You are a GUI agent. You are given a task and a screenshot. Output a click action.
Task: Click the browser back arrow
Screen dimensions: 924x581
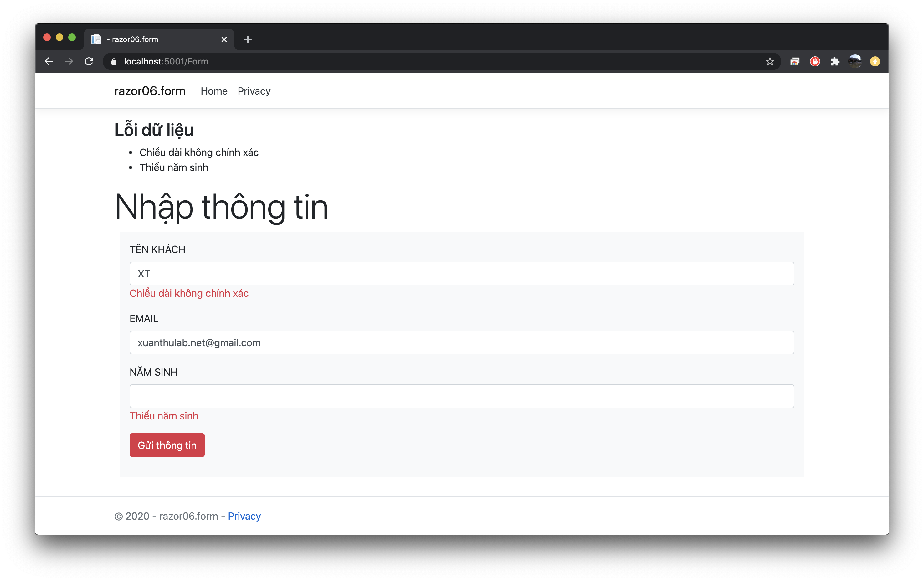(x=49, y=61)
